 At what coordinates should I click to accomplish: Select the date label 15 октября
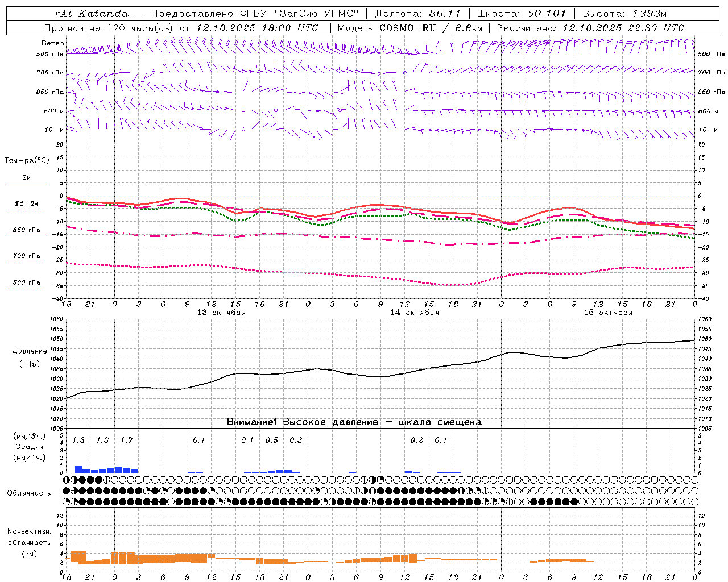click(x=608, y=313)
